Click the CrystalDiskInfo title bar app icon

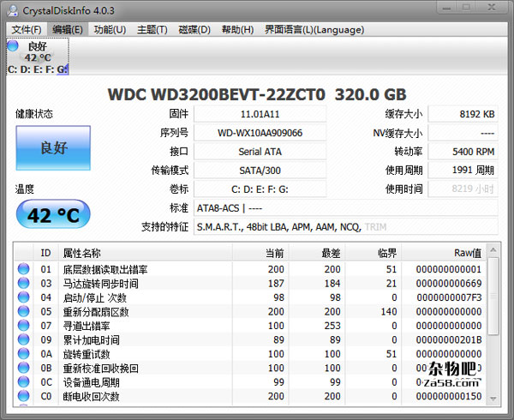pyautogui.click(x=13, y=10)
